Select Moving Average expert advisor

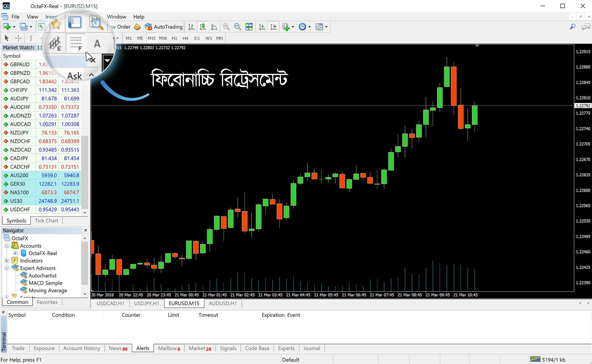(48, 290)
